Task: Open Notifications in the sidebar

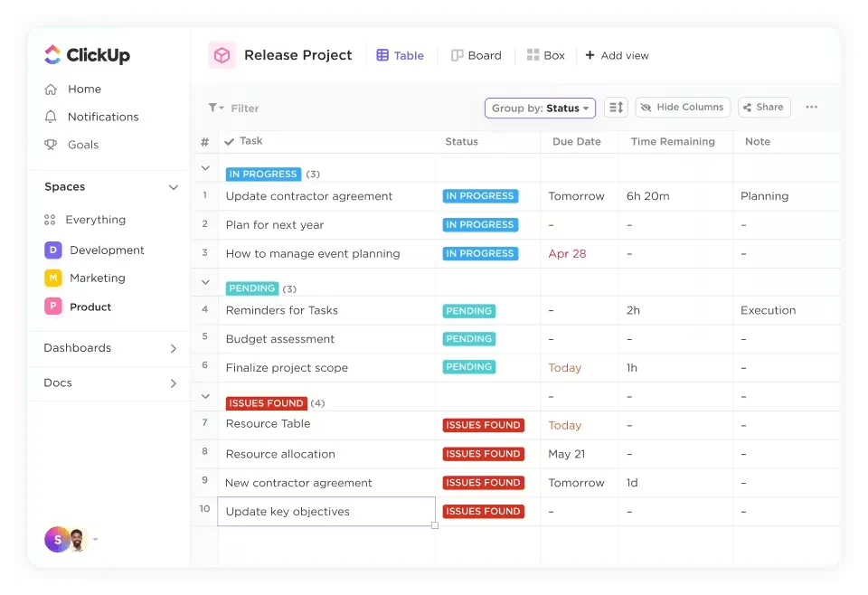Action: (103, 117)
